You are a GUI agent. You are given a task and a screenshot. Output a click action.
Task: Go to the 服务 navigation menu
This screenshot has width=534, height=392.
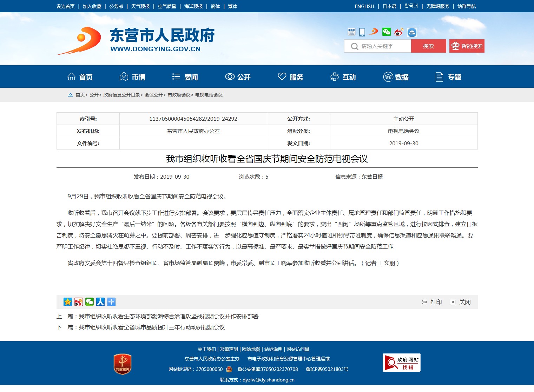(x=290, y=77)
